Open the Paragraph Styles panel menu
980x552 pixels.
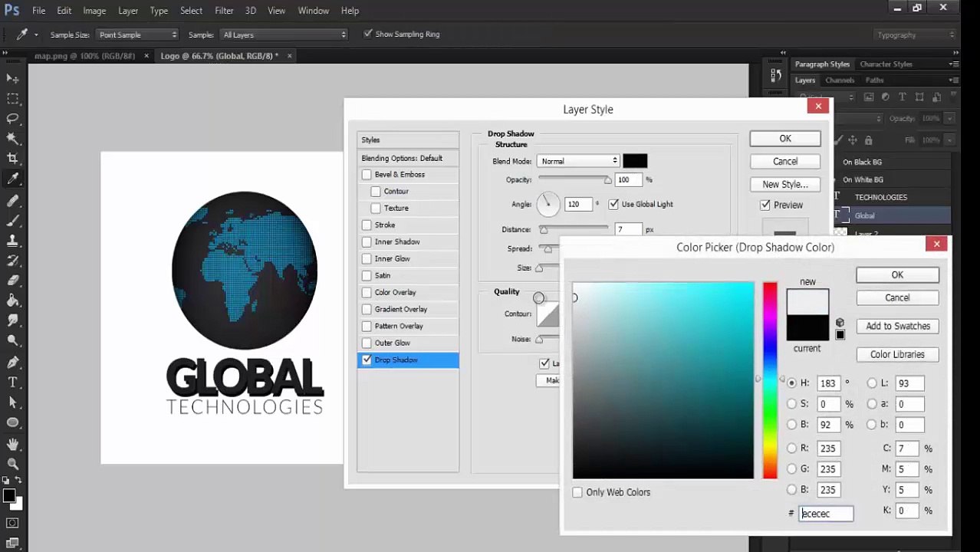click(953, 64)
